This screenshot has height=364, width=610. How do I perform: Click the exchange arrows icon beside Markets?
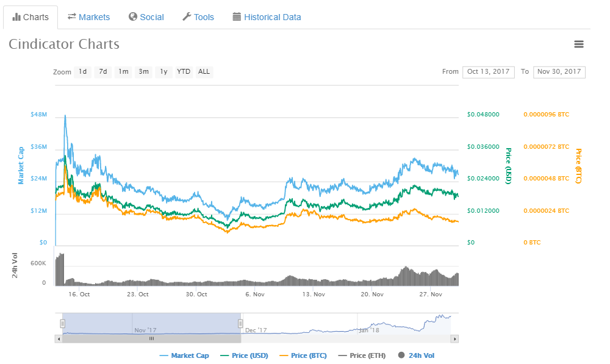[x=71, y=16]
